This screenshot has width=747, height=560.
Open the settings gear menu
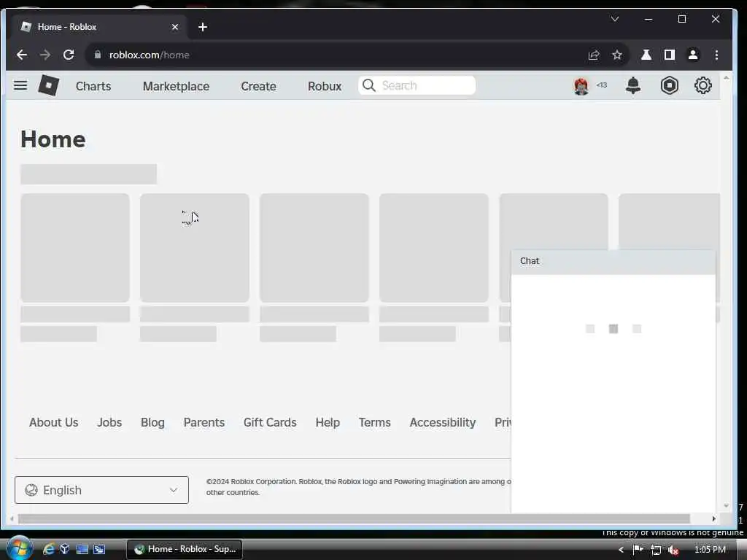coord(703,86)
